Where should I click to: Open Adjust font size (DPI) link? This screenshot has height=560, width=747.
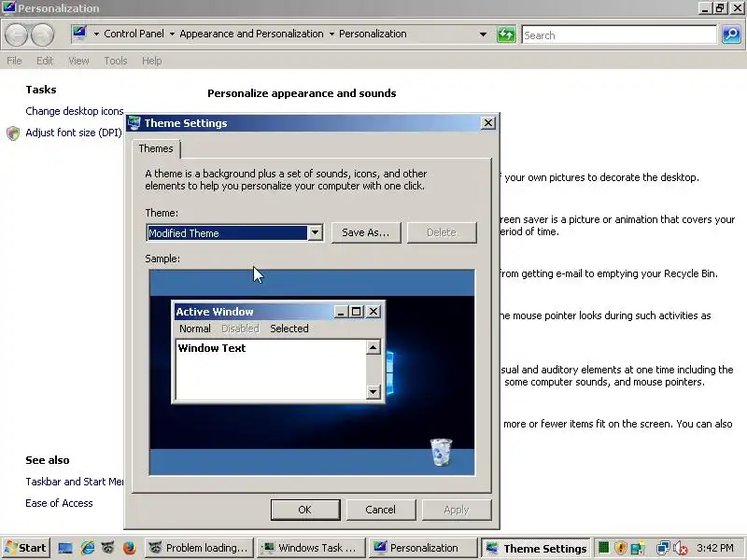pyautogui.click(x=74, y=133)
